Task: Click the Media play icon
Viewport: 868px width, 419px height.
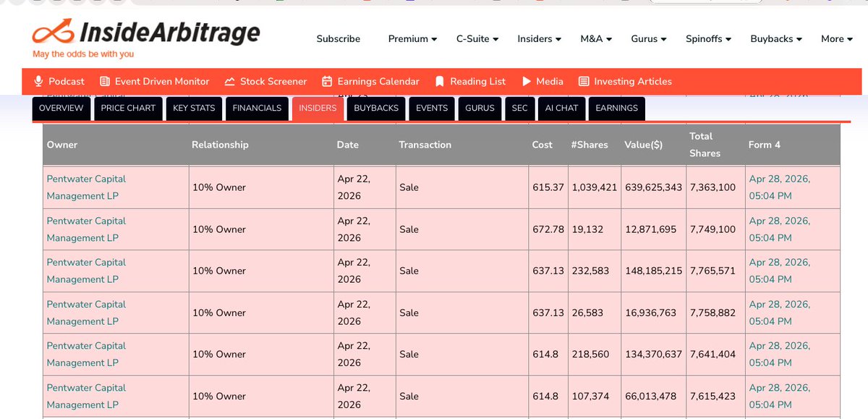Action: coord(527,81)
